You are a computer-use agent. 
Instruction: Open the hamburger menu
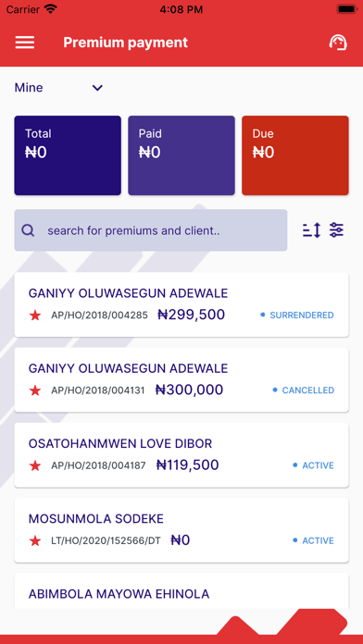pyautogui.click(x=25, y=43)
